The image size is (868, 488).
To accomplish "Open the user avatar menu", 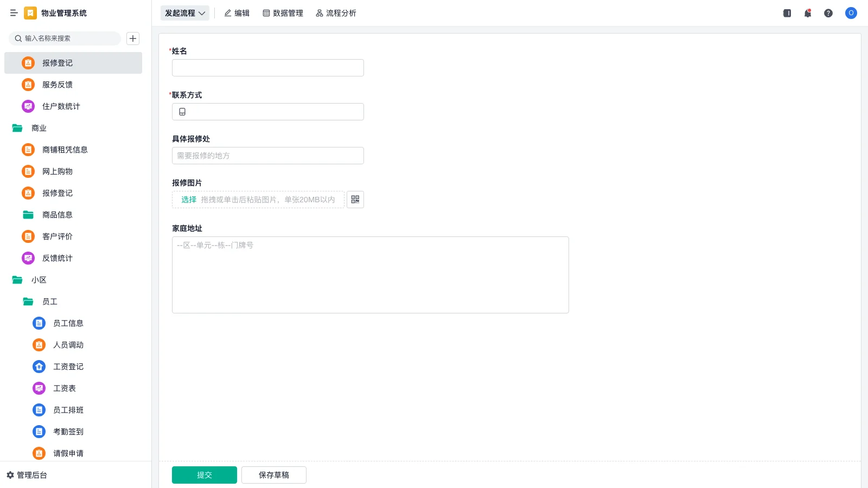I will click(851, 13).
